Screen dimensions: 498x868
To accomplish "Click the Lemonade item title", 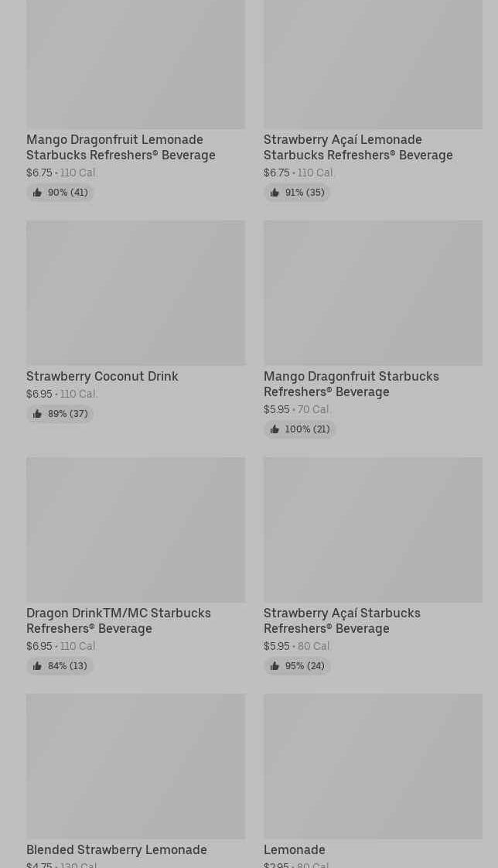I will (x=295, y=849).
